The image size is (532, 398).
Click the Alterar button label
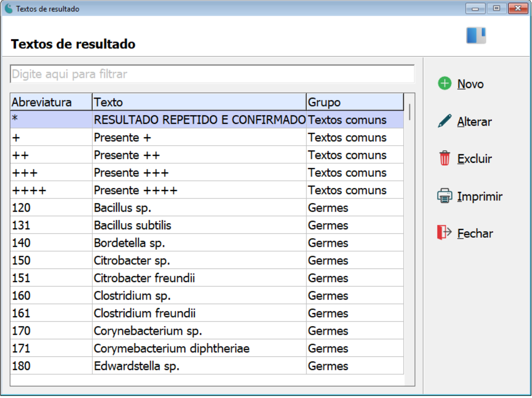click(474, 122)
